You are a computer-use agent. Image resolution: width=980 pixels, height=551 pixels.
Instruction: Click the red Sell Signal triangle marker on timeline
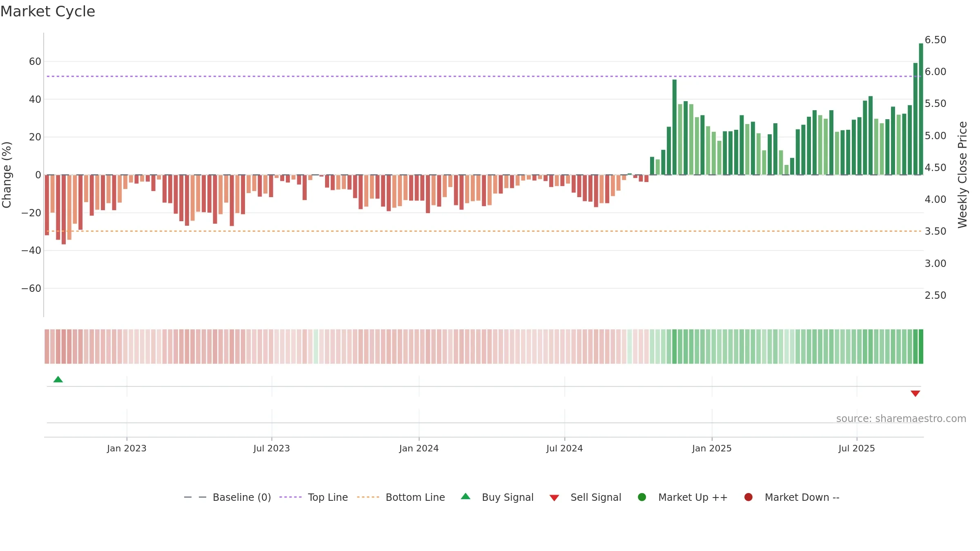pyautogui.click(x=915, y=393)
